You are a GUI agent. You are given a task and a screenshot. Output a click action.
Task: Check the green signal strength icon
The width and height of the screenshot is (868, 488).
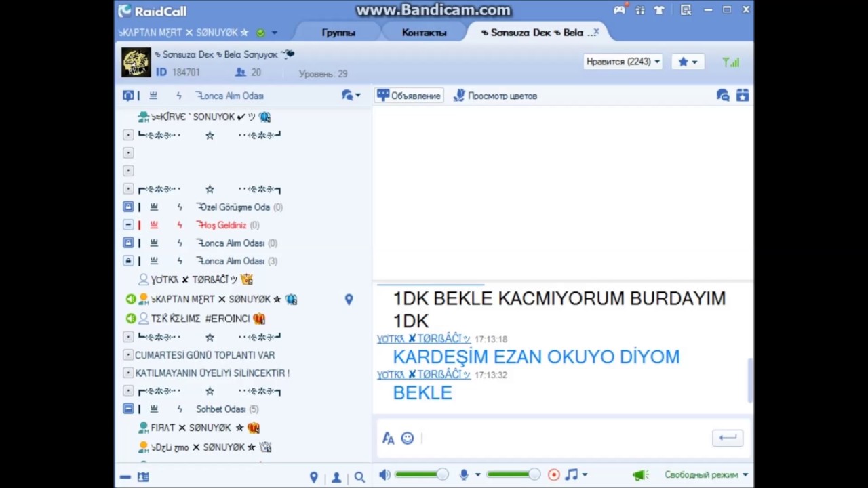[x=731, y=62]
